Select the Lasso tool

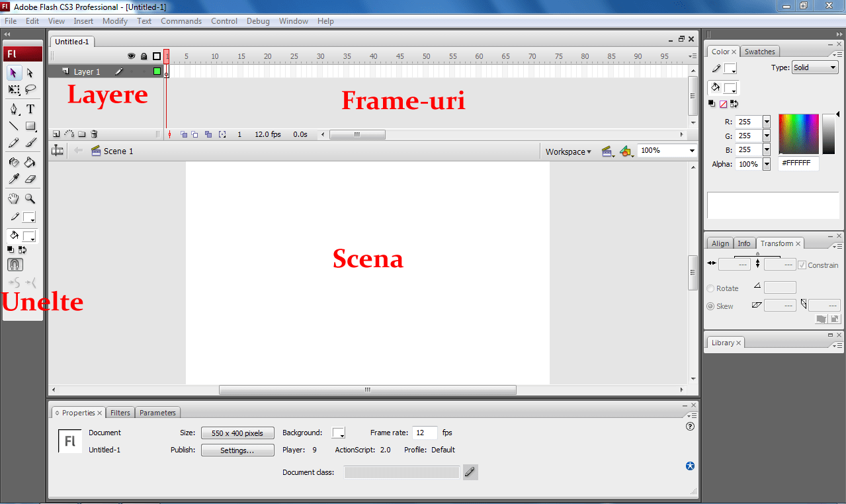(x=30, y=89)
